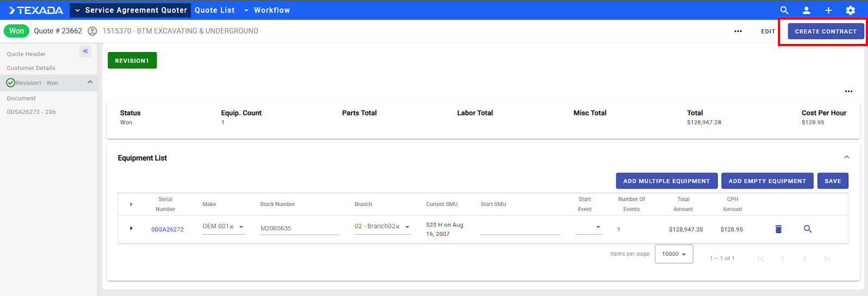
Task: Open serial number link 0DSA26272
Action: pyautogui.click(x=167, y=229)
